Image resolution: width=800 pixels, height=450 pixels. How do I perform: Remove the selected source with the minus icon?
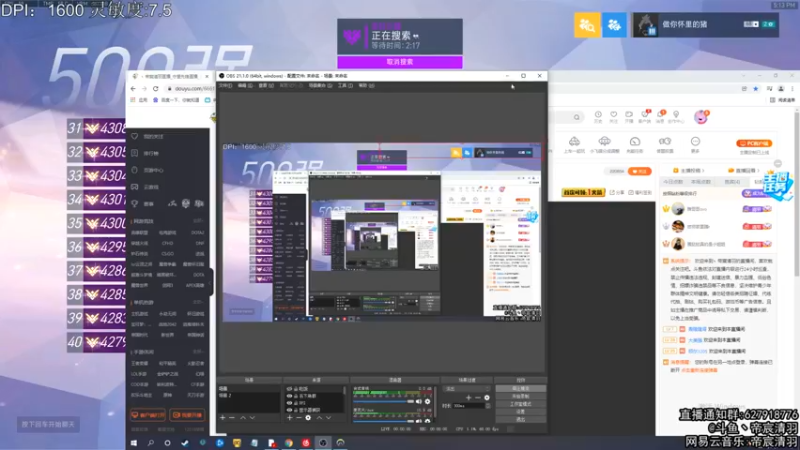tap(299, 418)
